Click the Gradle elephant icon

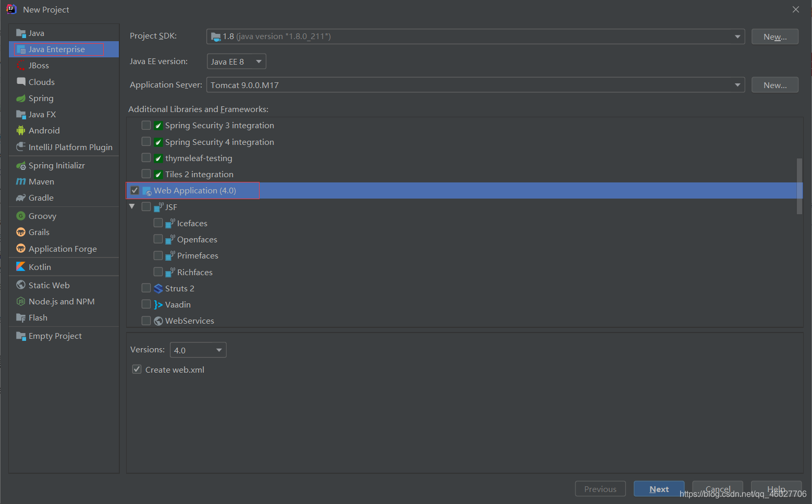(21, 198)
